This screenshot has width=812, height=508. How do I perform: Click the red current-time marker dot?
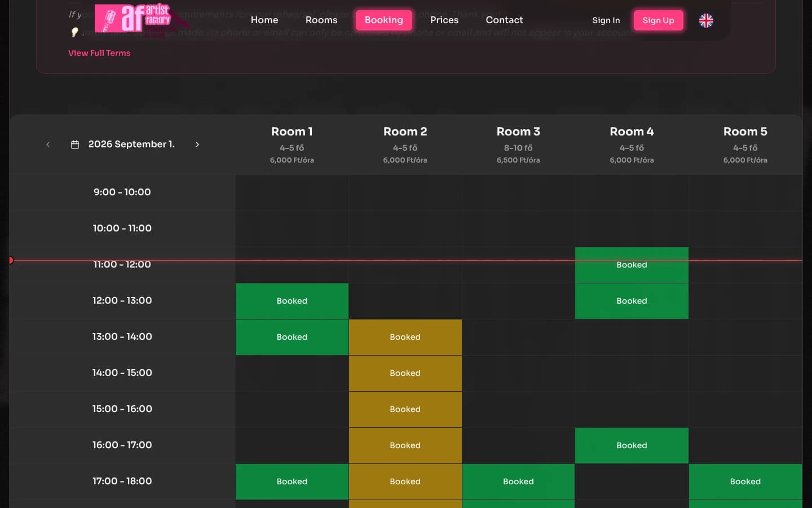click(11, 260)
